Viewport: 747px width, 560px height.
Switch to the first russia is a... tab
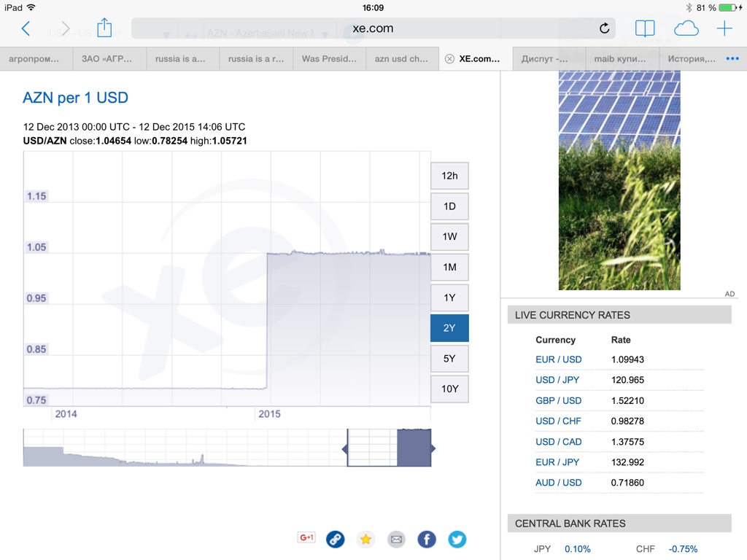coord(183,59)
